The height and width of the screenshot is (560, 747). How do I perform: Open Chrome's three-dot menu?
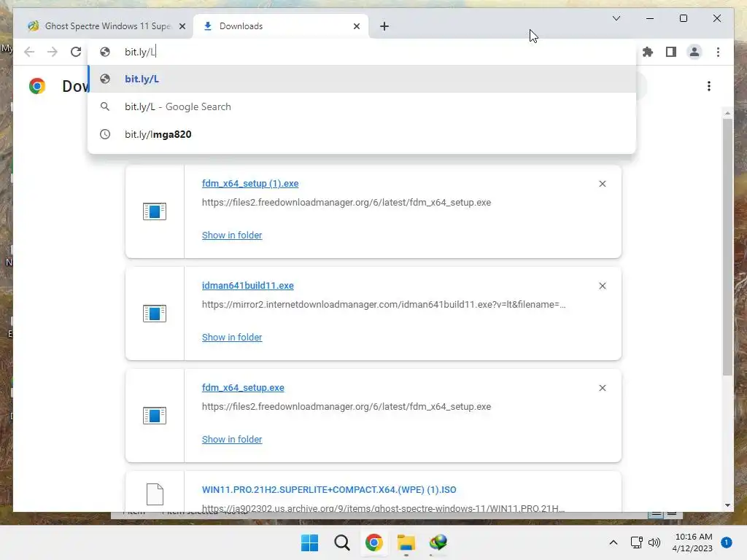click(718, 52)
